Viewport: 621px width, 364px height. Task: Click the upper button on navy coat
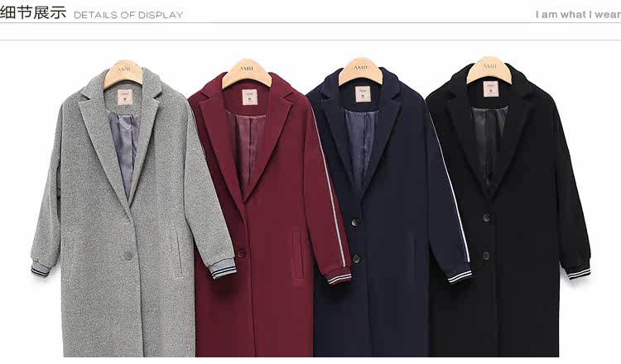pyautogui.click(x=356, y=223)
